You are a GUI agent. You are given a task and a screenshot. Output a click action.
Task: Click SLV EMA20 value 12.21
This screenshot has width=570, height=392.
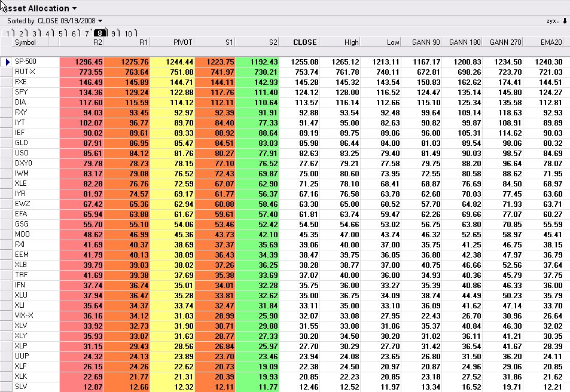point(553,387)
